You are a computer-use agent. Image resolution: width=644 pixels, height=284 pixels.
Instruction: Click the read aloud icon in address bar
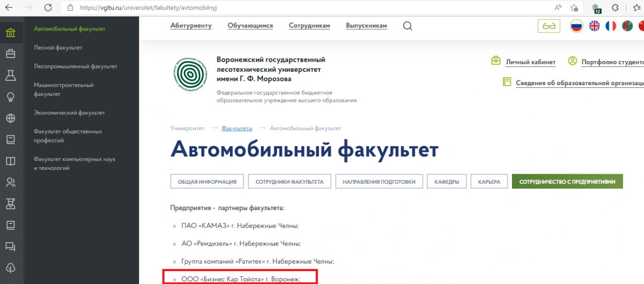coord(558,8)
